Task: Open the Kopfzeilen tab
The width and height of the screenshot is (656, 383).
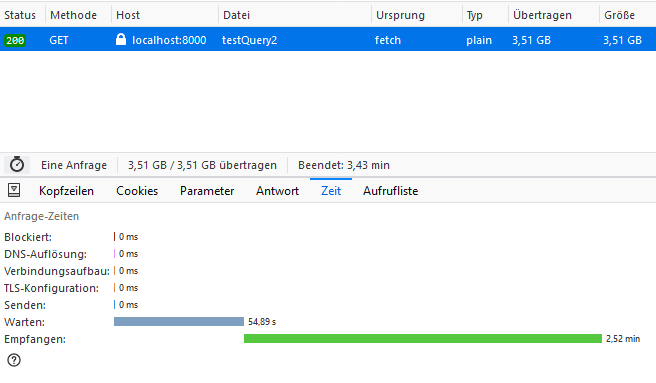Action: (x=66, y=191)
